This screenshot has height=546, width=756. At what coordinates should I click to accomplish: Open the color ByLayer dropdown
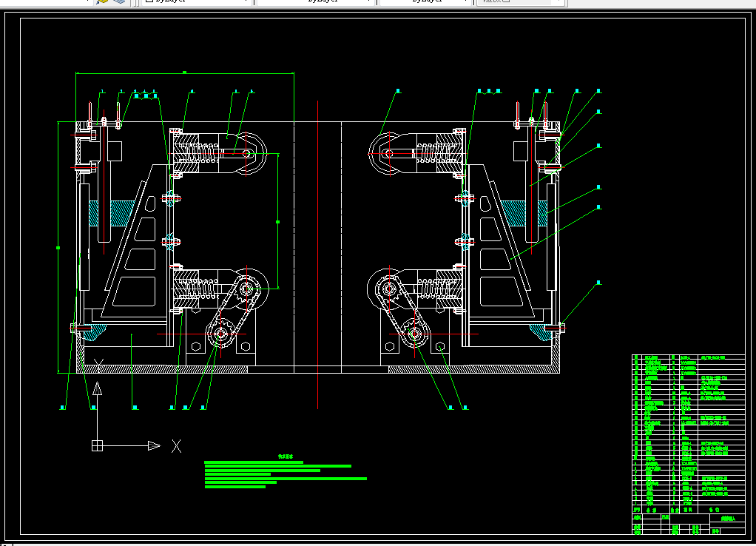[195, 1]
